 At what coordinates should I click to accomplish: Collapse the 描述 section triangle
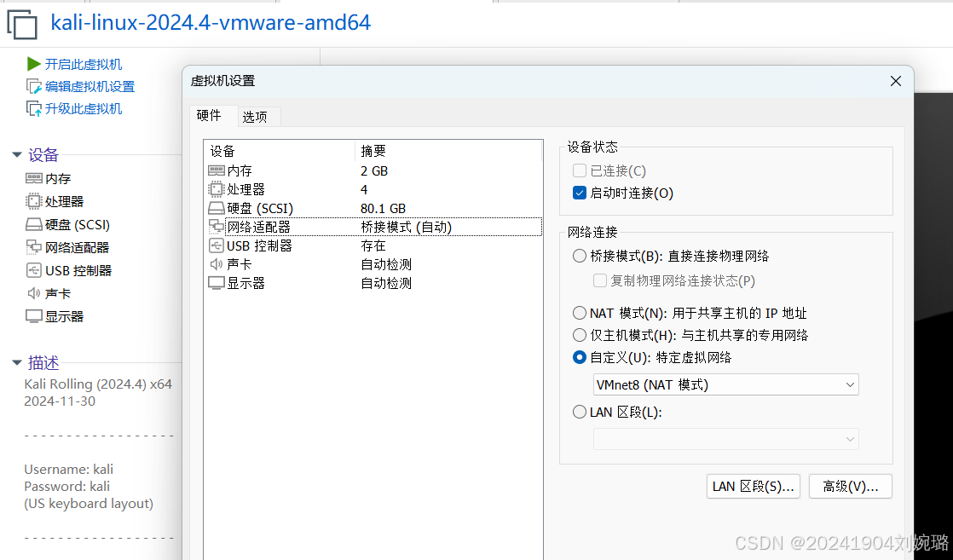coord(17,363)
